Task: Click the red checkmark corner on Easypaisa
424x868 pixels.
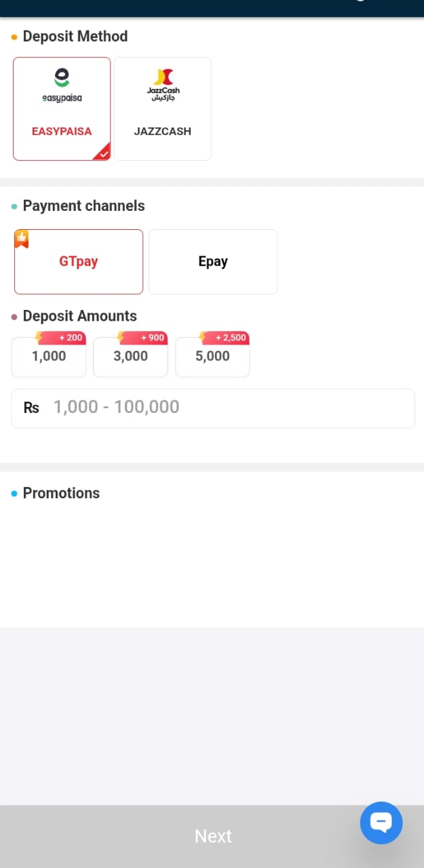Action: (102, 153)
